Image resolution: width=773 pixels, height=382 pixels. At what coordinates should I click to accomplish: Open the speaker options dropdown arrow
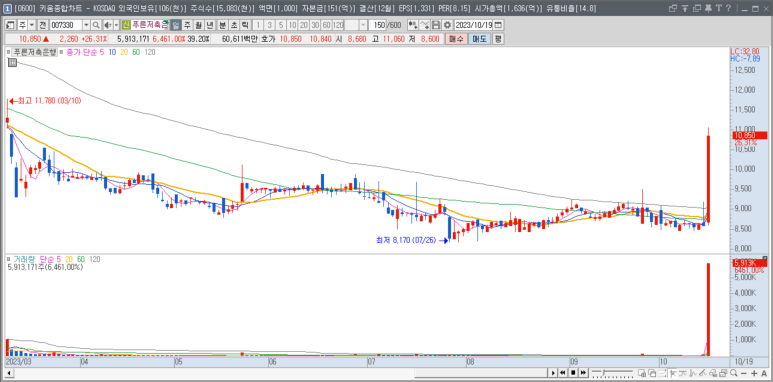click(x=116, y=25)
